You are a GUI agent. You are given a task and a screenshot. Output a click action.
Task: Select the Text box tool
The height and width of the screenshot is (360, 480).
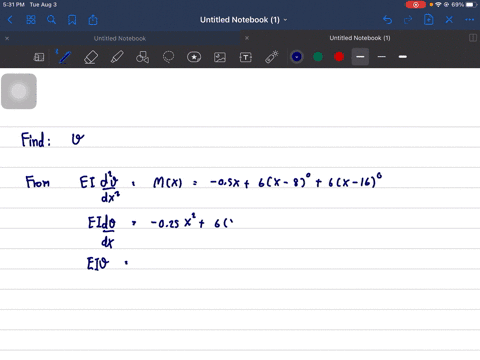coord(246,57)
